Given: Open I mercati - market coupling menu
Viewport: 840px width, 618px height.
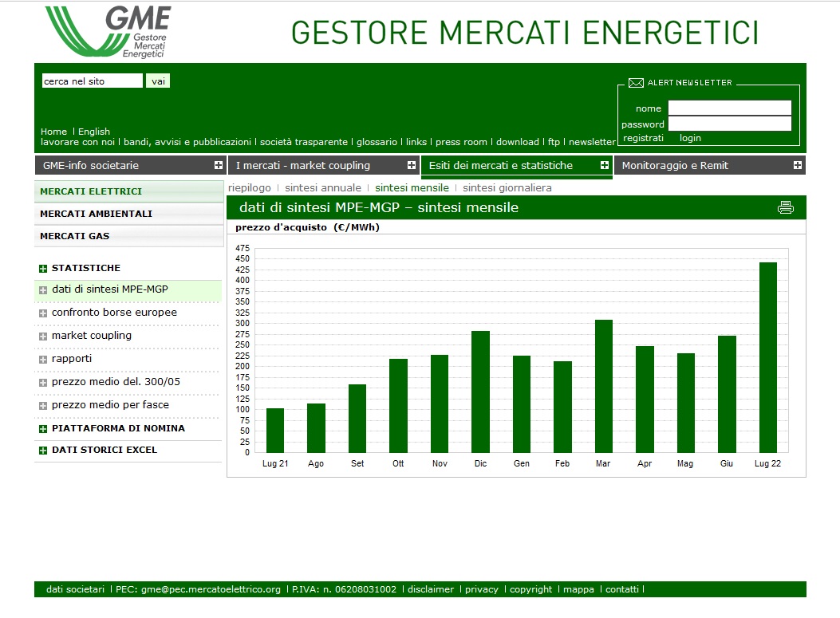Looking at the screenshot, I should point(323,166).
